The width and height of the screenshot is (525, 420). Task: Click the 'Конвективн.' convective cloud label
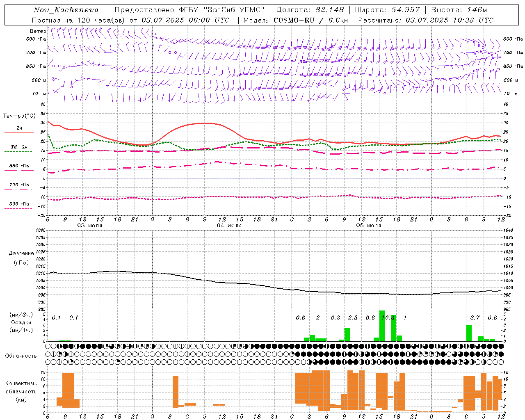(x=21, y=383)
